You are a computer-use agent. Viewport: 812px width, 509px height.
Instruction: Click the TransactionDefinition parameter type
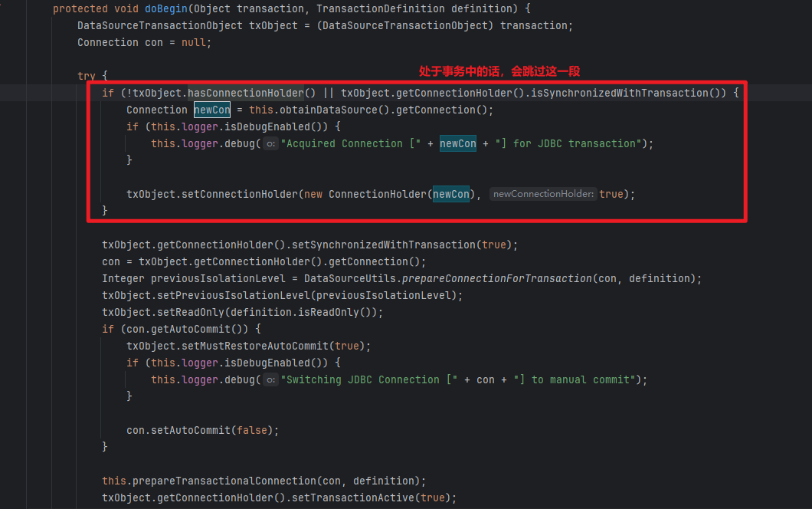(381, 8)
